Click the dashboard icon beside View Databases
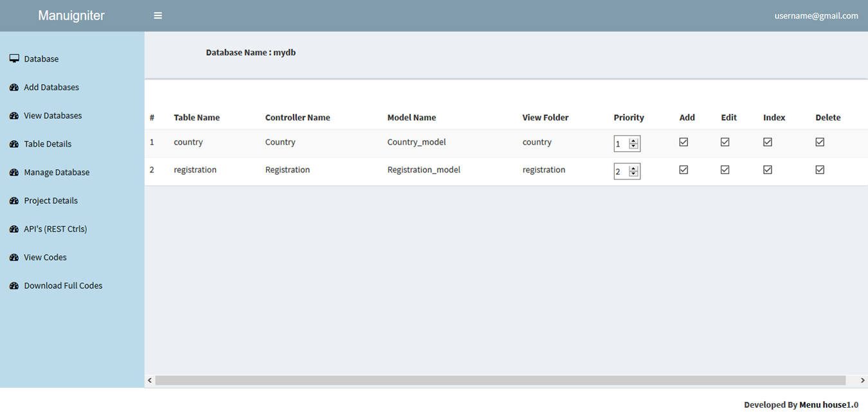This screenshot has width=868, height=418. (x=14, y=116)
